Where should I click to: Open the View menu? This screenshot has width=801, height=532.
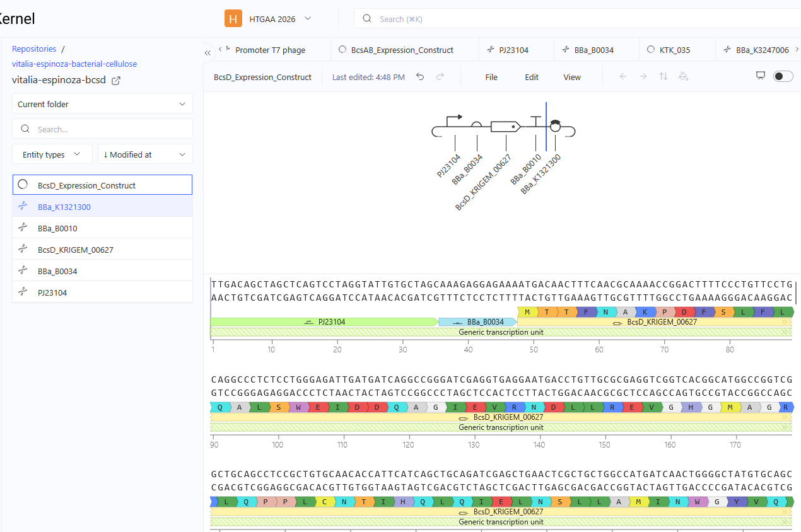(572, 77)
